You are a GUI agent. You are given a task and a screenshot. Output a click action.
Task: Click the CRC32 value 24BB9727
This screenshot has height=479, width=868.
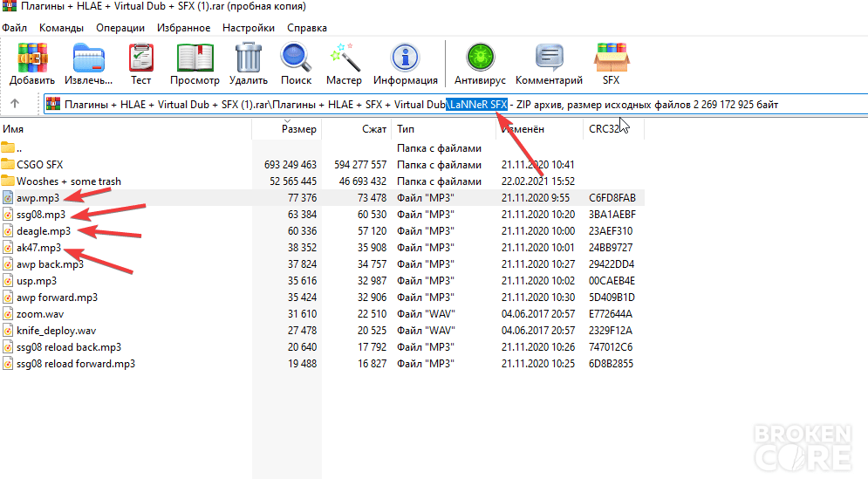(x=611, y=248)
